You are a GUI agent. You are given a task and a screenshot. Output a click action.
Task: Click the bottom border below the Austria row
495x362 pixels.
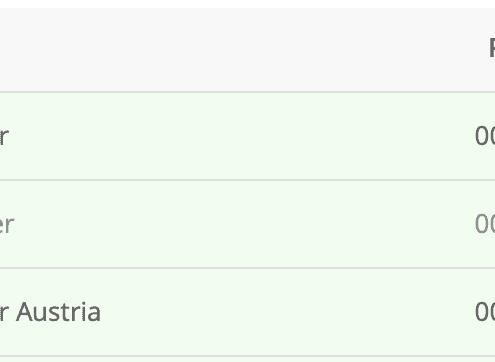pos(247,356)
